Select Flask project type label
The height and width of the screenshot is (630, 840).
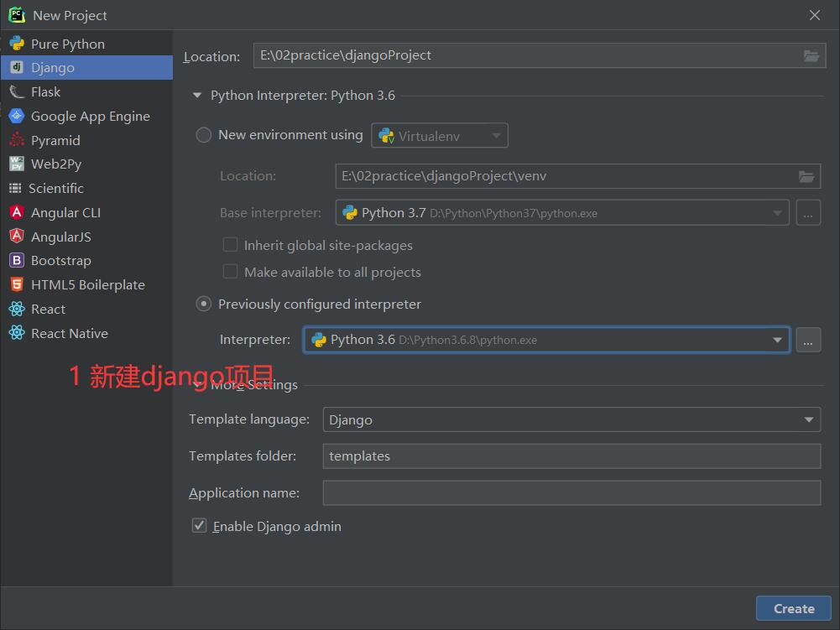click(45, 91)
